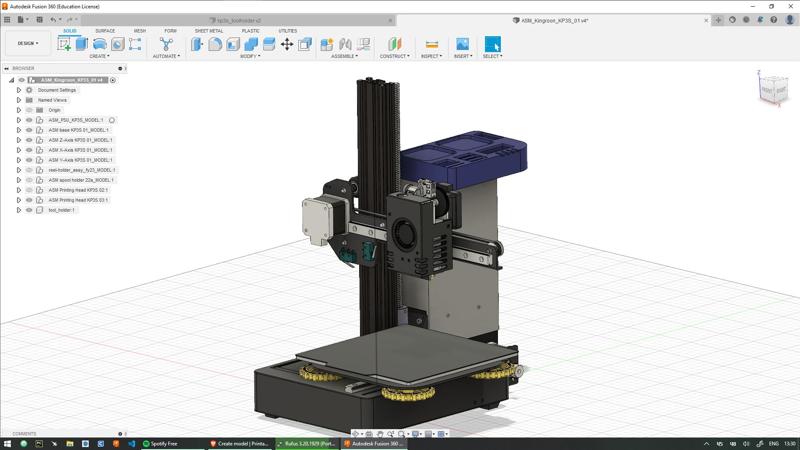Select the Joint tool icon
The width and height of the screenshot is (800, 450).
345,44
